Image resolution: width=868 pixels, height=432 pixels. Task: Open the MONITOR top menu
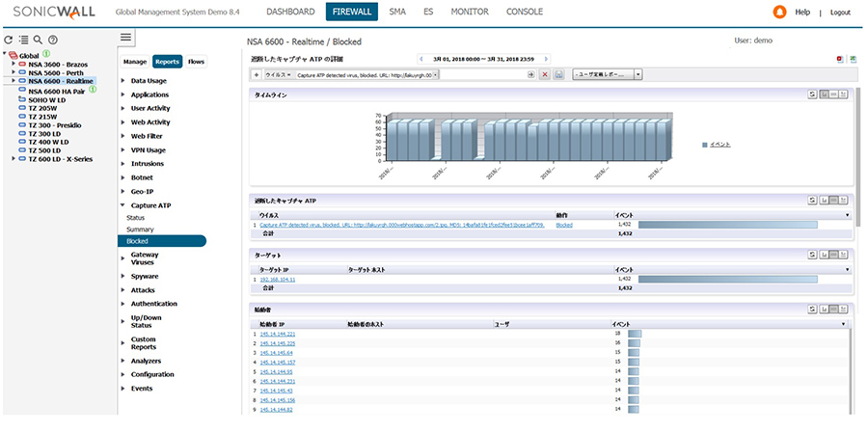470,12
